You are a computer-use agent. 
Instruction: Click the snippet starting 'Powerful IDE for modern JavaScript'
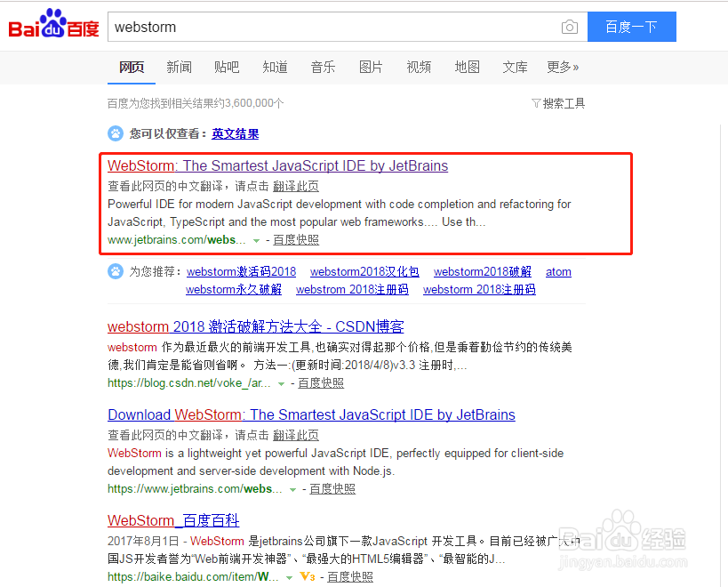[340, 213]
